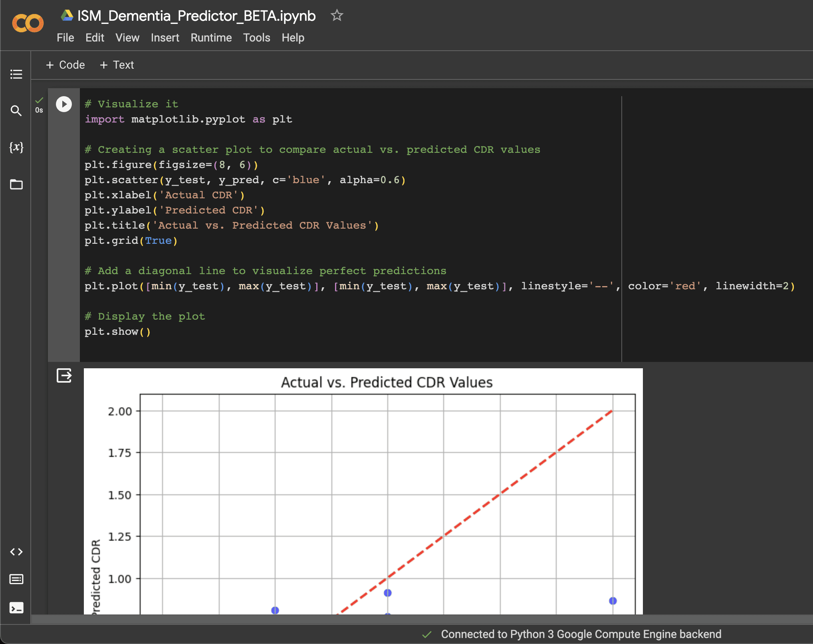The height and width of the screenshot is (644, 813).
Task: Open the find and replace panel
Action: point(16,111)
